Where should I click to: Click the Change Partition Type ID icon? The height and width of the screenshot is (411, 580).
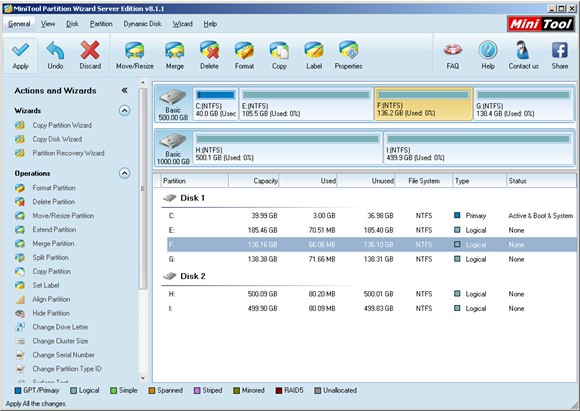[x=20, y=369]
